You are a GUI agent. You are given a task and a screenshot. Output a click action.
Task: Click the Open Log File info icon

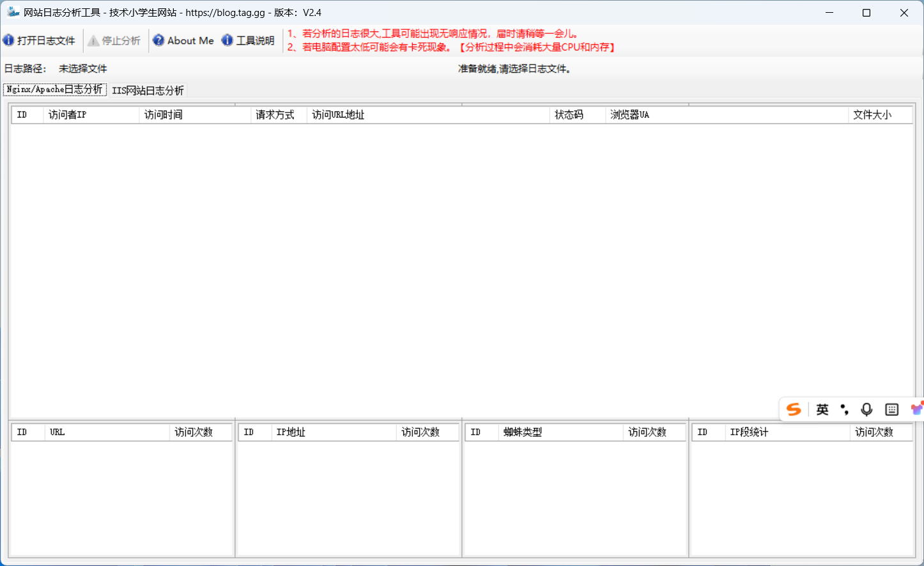coord(8,40)
